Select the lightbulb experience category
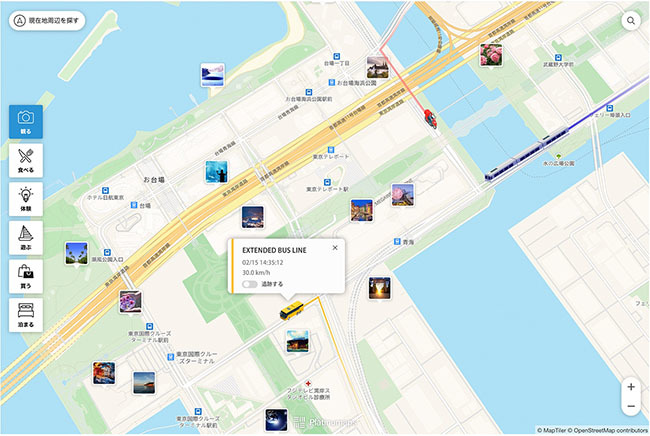This screenshot has width=650, height=436. [x=26, y=199]
